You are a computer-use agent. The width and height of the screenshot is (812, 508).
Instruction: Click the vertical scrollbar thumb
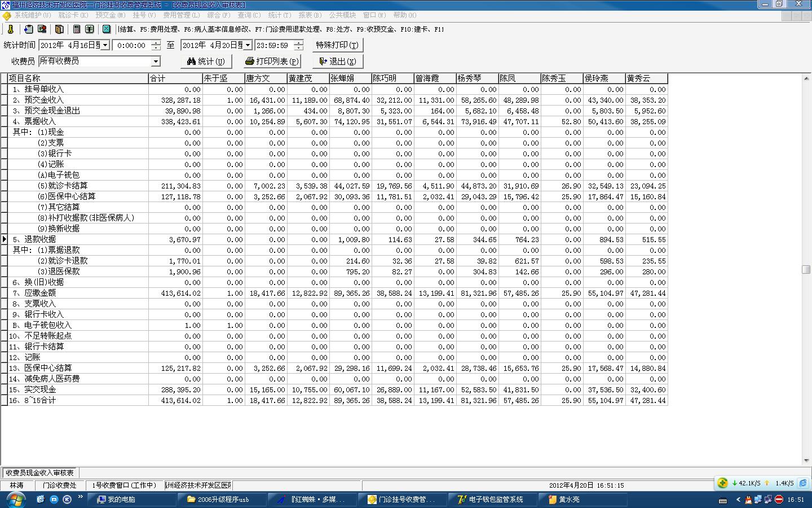click(806, 270)
